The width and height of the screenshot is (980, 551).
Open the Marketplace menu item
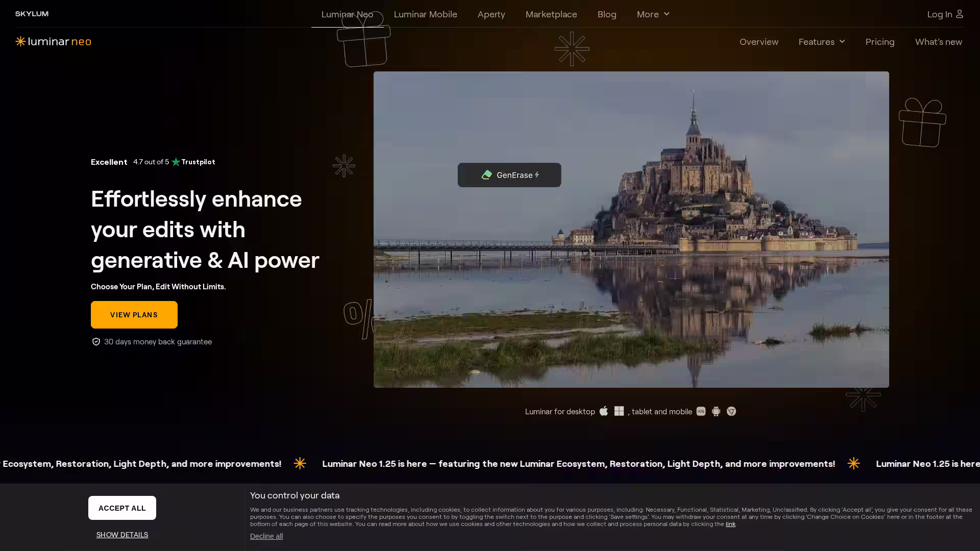click(x=551, y=14)
